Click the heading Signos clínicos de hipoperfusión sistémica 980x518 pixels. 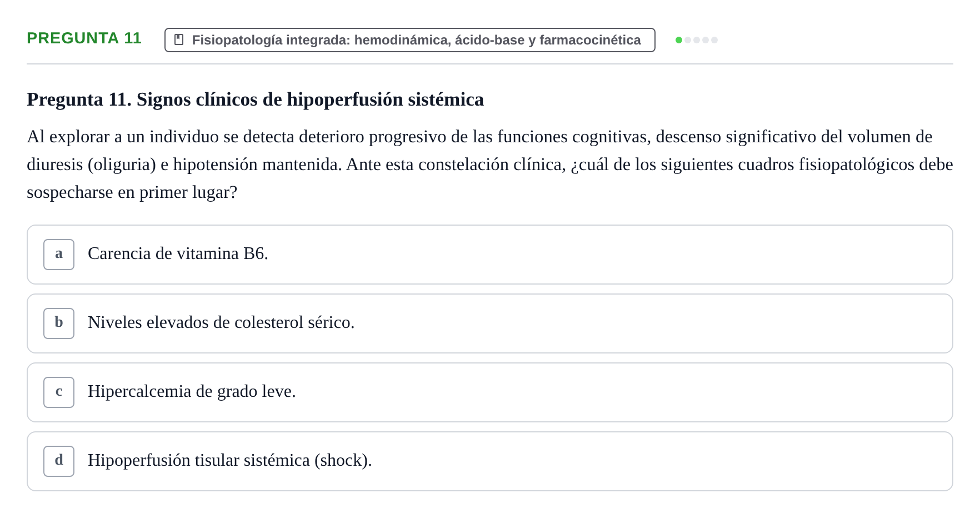point(256,99)
